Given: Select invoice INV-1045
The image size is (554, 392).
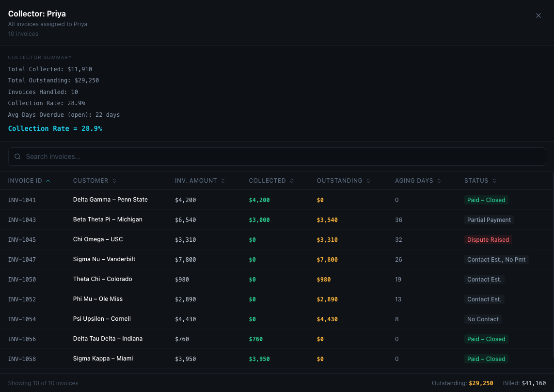Looking at the screenshot, I should [22, 239].
